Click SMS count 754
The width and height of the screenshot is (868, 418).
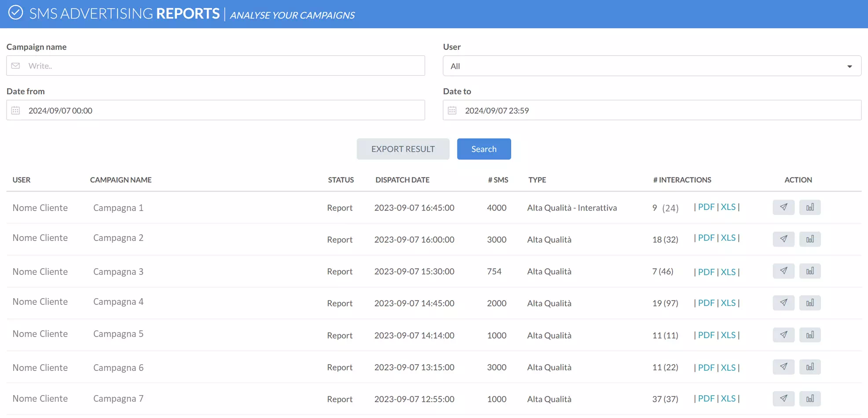tap(494, 271)
